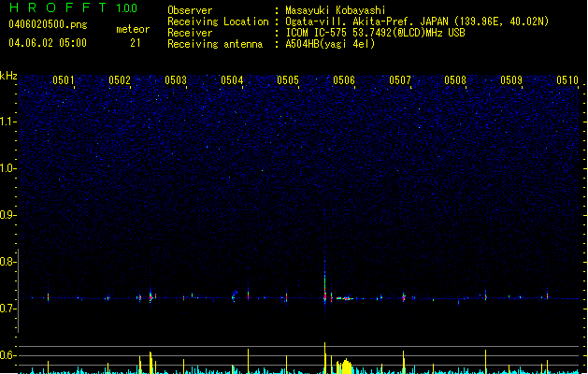Select the Ogata-vill. Akita-Pref. JAPAN location text
The image size is (588, 374).
tap(417, 22)
